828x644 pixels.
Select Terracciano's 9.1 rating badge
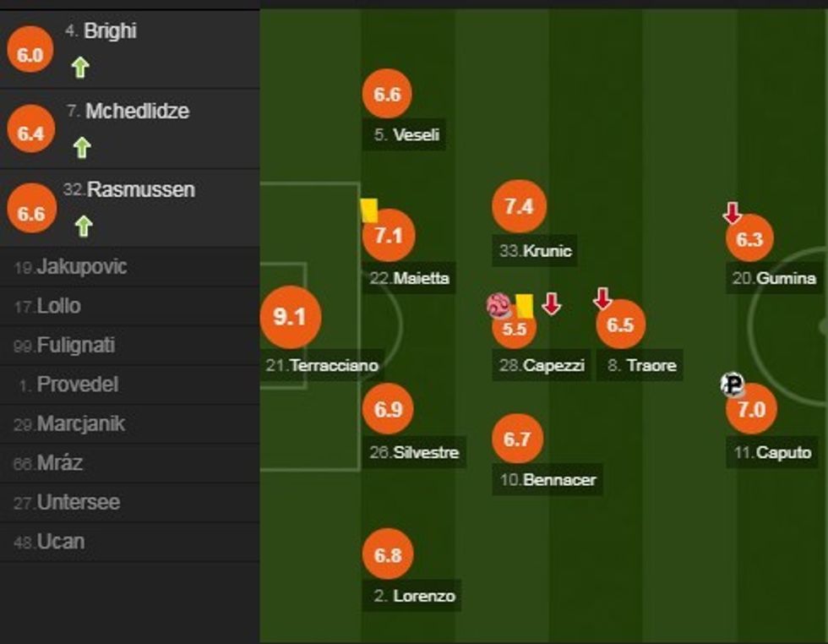pyautogui.click(x=289, y=317)
